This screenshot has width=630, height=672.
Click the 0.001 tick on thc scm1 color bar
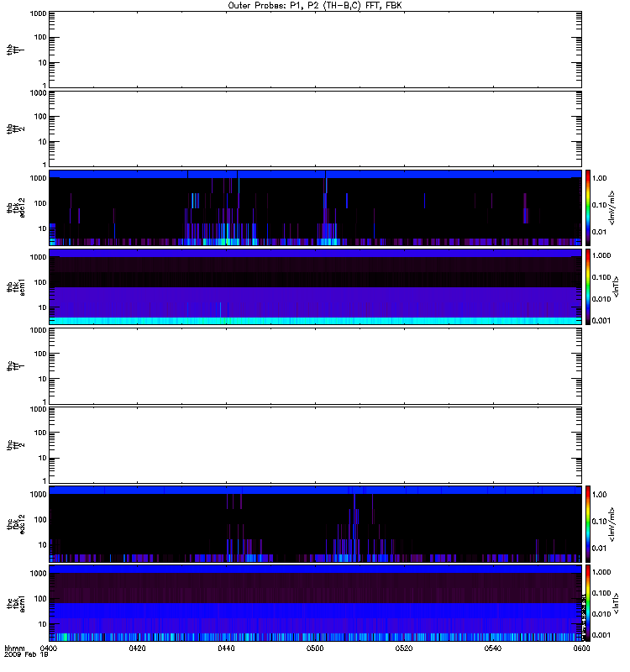pyautogui.click(x=601, y=635)
